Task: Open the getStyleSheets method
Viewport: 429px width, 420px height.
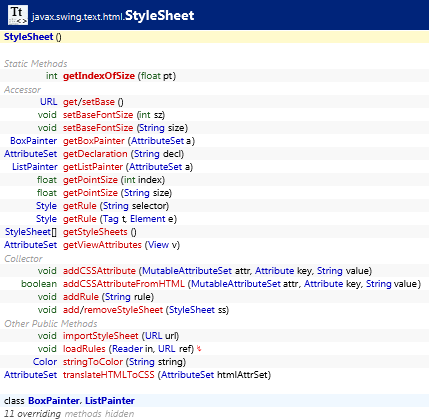Action: click(95, 232)
